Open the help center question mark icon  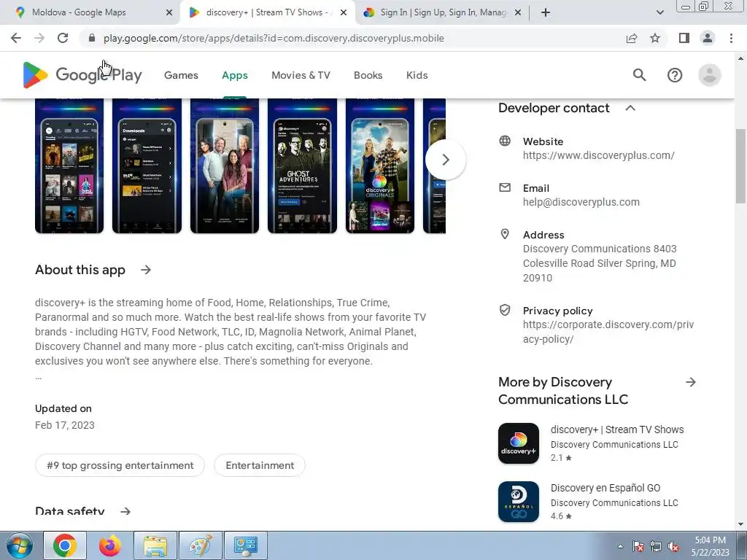tap(675, 75)
